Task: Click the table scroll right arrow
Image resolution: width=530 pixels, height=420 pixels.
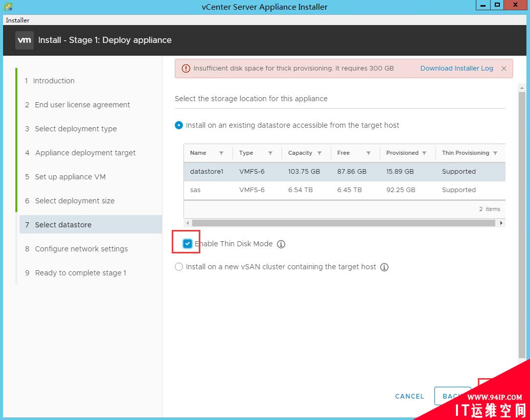Action: click(501, 223)
